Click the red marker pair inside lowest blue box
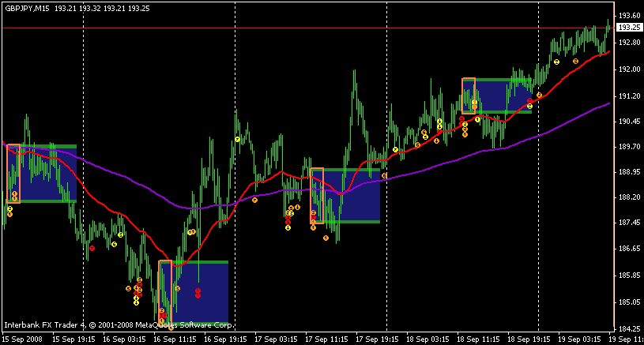 pyautogui.click(x=198, y=293)
